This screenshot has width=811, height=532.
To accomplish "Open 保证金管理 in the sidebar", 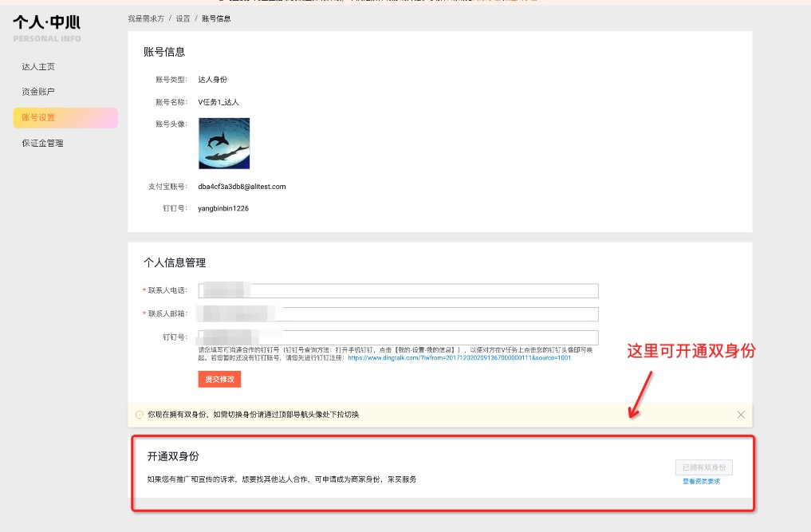I will (x=42, y=143).
